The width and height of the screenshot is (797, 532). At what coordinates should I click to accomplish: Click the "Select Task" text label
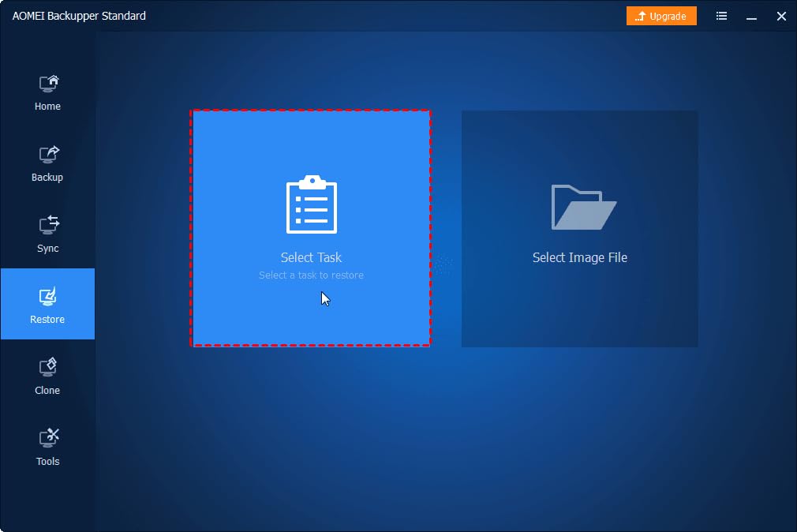pyautogui.click(x=311, y=257)
